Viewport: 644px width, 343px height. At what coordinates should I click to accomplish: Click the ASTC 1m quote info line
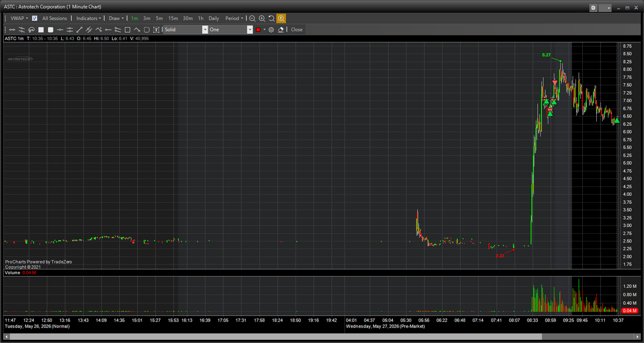point(77,39)
